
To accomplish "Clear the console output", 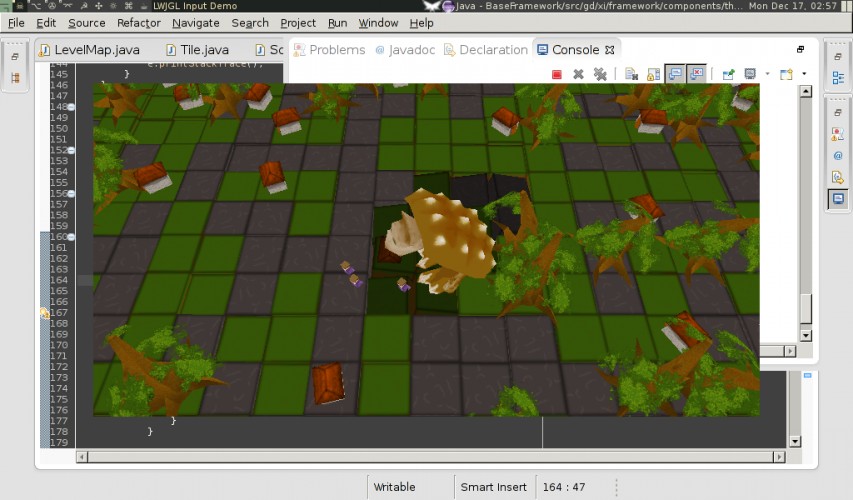I will point(631,75).
